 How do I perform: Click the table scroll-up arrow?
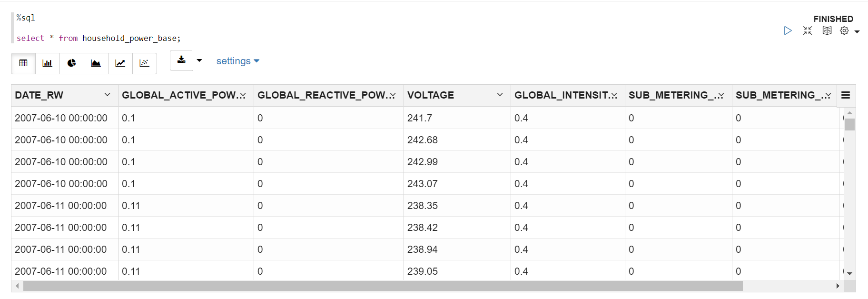click(849, 113)
